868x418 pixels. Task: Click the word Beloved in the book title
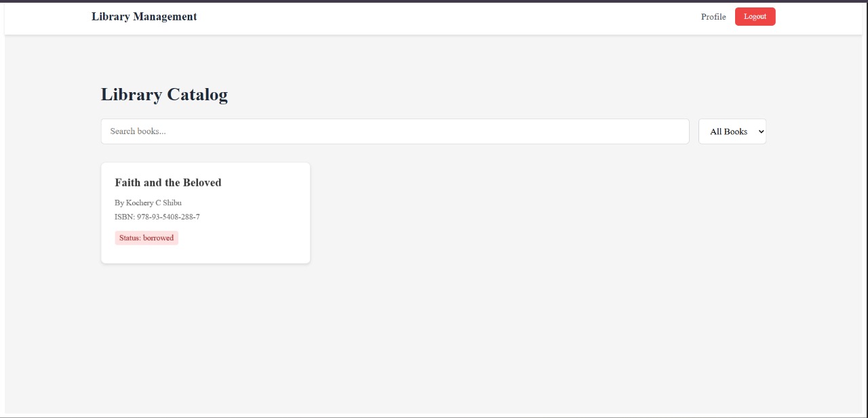pyautogui.click(x=202, y=183)
